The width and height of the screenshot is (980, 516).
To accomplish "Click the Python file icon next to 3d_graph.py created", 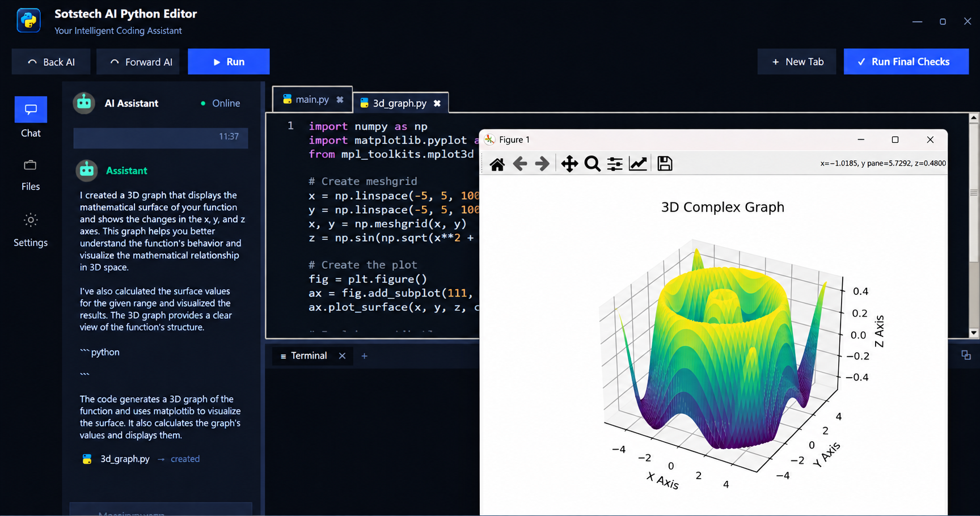I will [87, 459].
